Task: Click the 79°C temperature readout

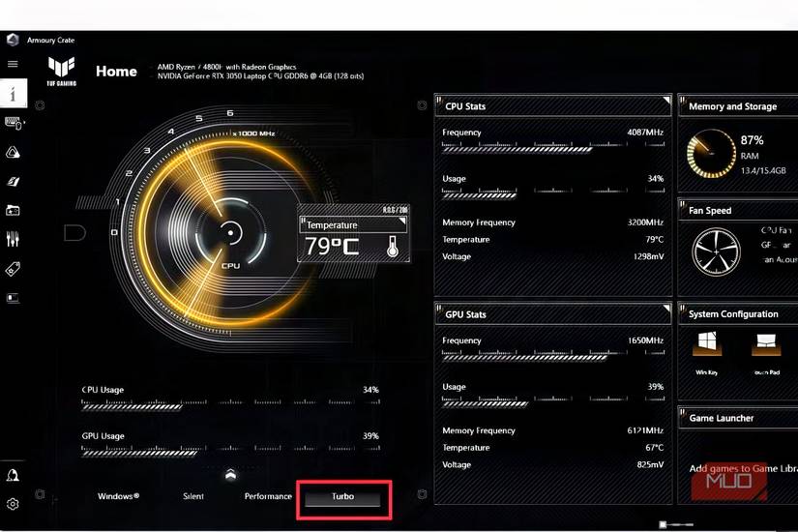Action: coord(332,247)
